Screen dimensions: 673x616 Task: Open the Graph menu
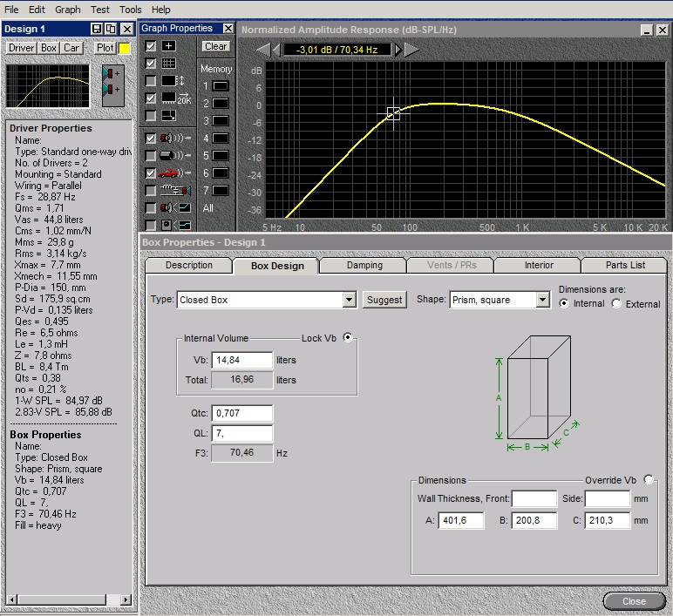[67, 10]
